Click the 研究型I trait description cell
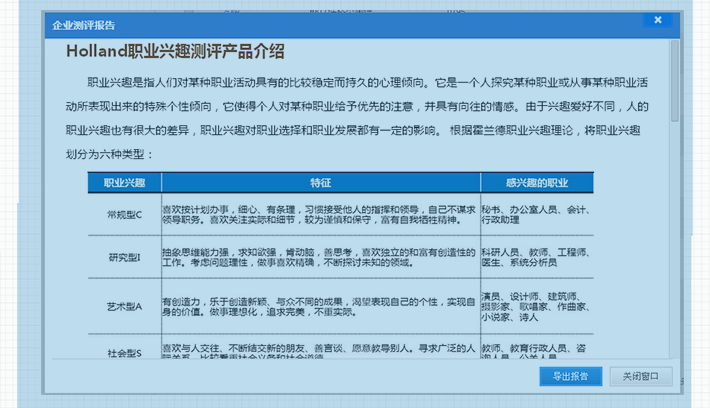This screenshot has height=408, width=710. (321, 258)
